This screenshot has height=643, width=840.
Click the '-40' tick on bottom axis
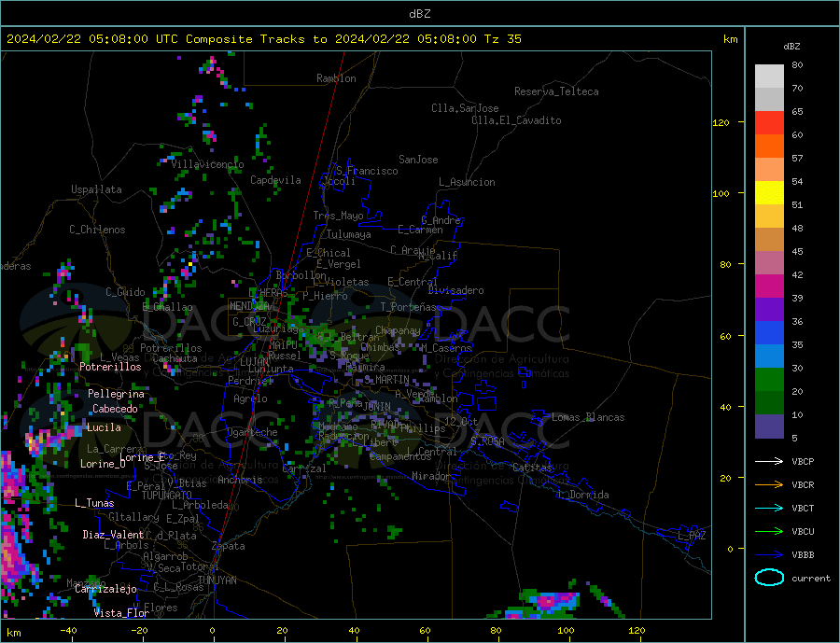[68, 631]
